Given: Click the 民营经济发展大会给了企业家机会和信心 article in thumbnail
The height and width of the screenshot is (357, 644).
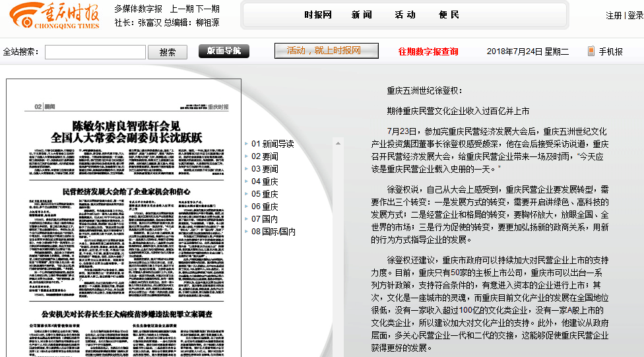Looking at the screenshot, I should click(126, 191).
